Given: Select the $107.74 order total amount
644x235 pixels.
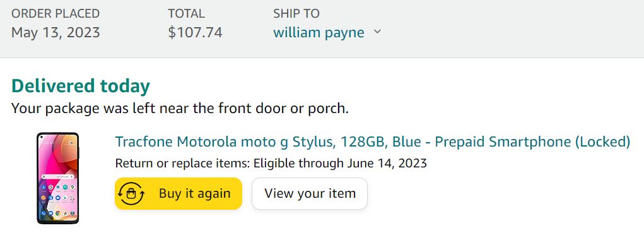Looking at the screenshot, I should (x=195, y=32).
